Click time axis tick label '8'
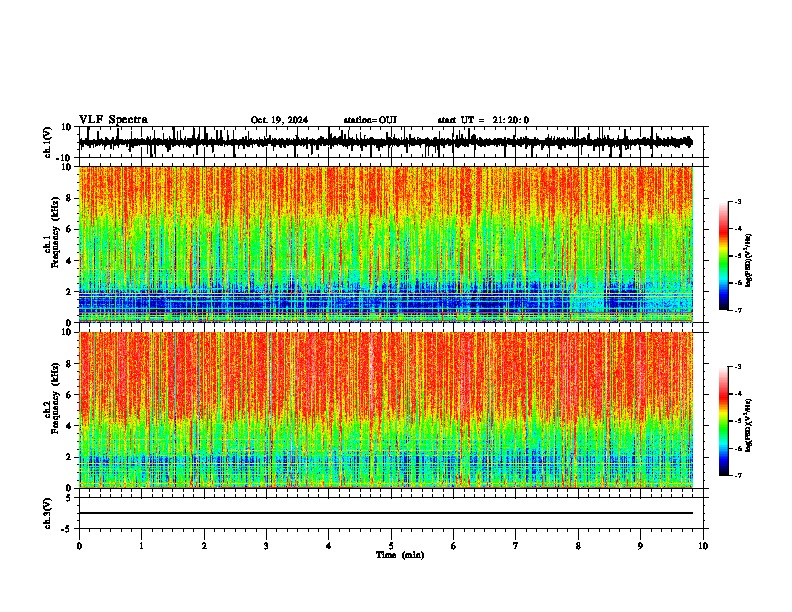This screenshot has width=792, height=612. pyautogui.click(x=578, y=546)
